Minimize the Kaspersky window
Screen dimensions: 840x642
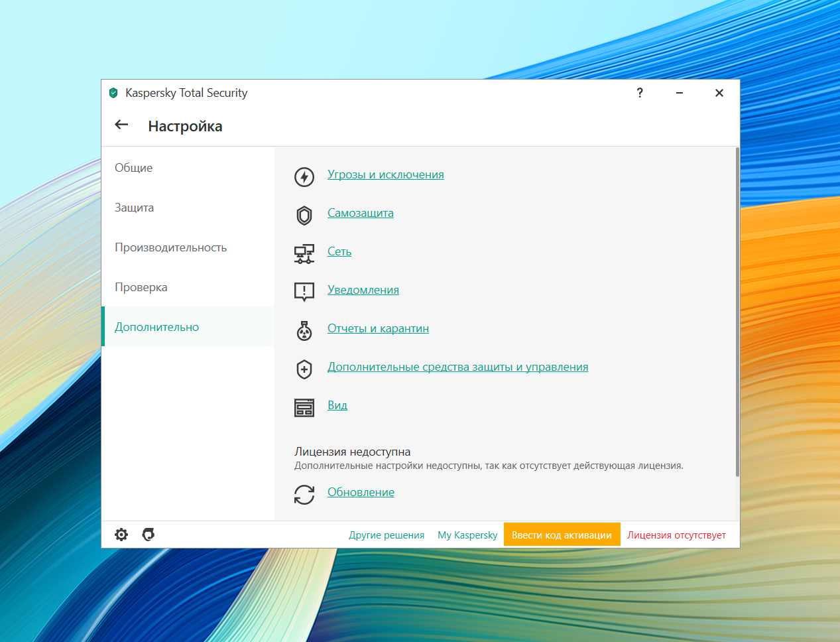tap(680, 93)
